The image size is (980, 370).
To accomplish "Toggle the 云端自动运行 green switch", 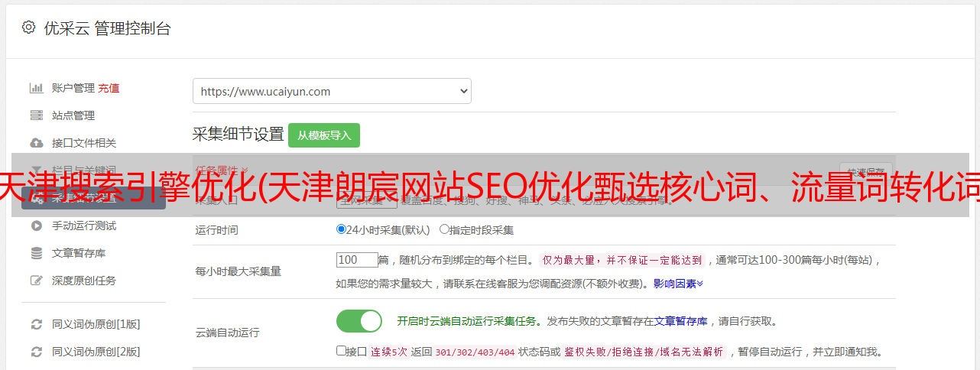I will [359, 321].
